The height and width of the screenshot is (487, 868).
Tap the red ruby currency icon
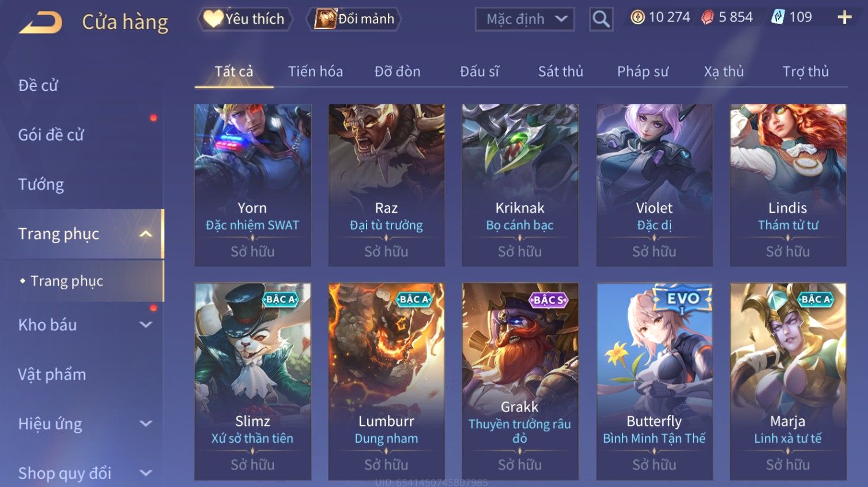707,17
